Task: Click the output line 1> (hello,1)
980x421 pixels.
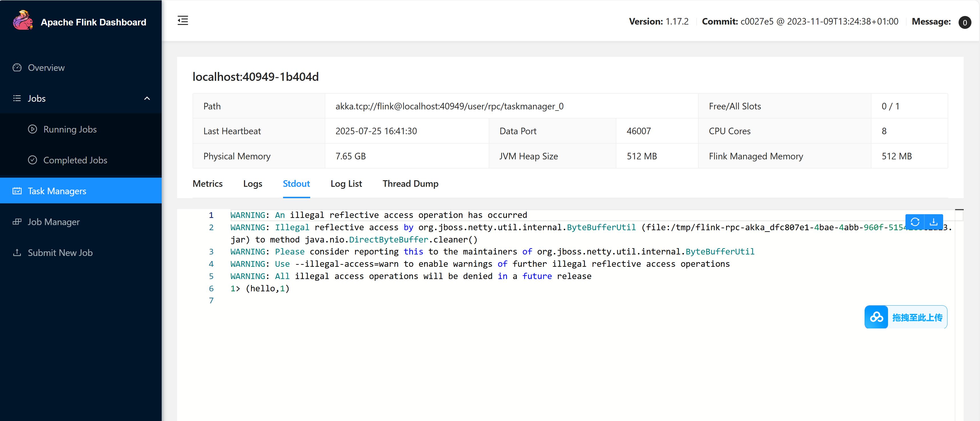Action: click(x=260, y=288)
